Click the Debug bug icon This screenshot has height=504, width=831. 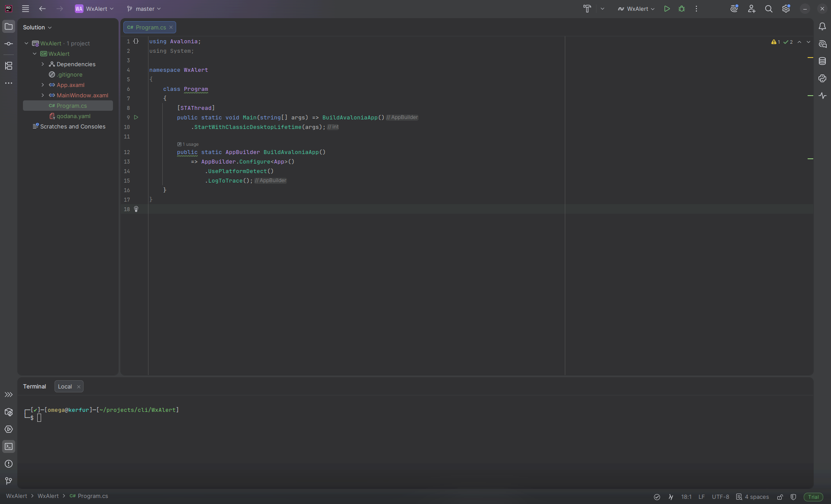pos(682,9)
